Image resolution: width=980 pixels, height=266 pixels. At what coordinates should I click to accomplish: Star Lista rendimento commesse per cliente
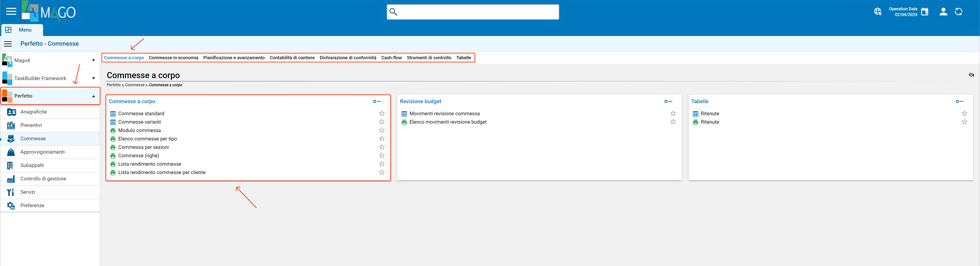382,172
